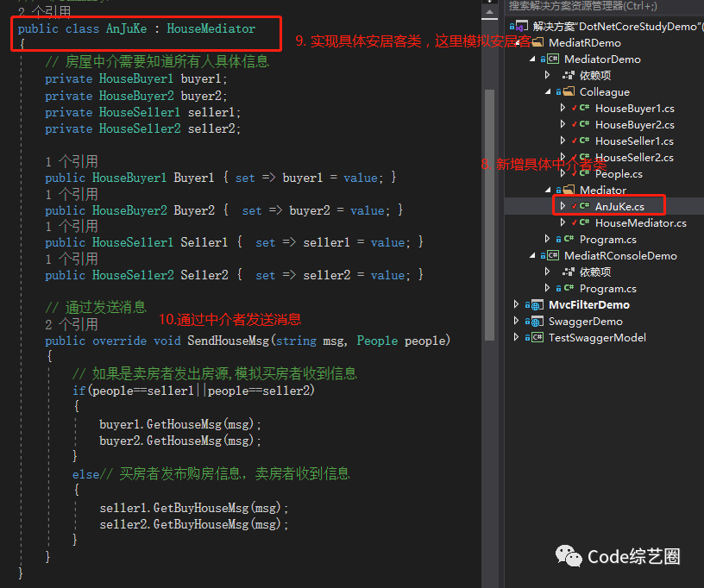Select HouseBuyer1.cs in Solution Explorer

(x=635, y=109)
